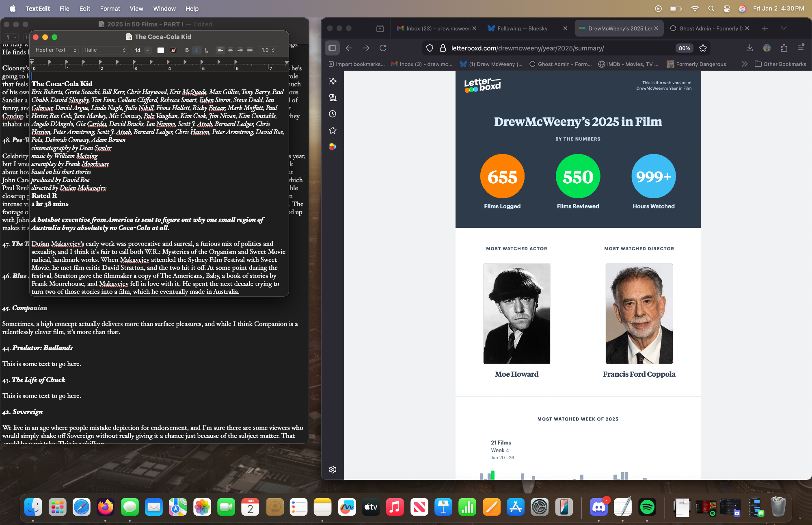Toggle italic formatting button
The height and width of the screenshot is (525, 812).
(197, 50)
